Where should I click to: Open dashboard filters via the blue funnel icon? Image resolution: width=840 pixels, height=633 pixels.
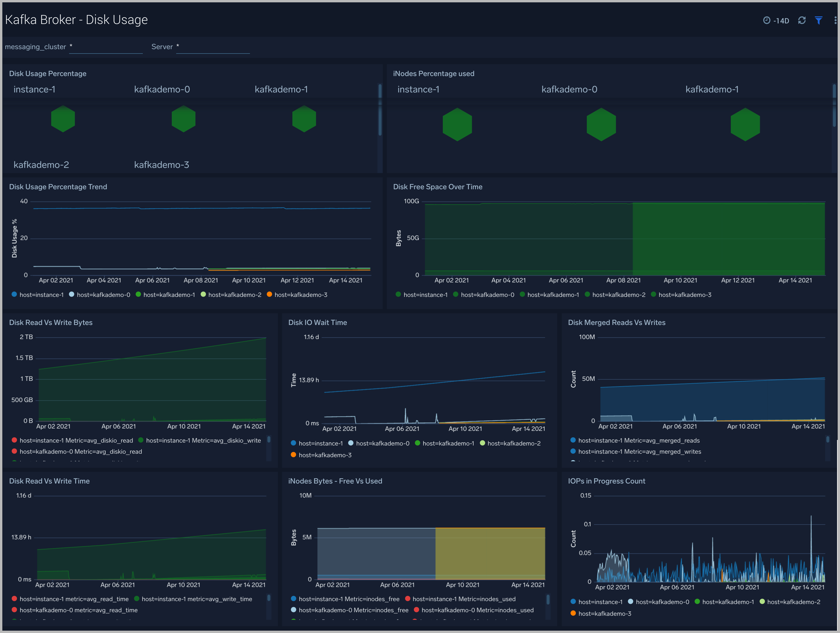[x=818, y=20]
